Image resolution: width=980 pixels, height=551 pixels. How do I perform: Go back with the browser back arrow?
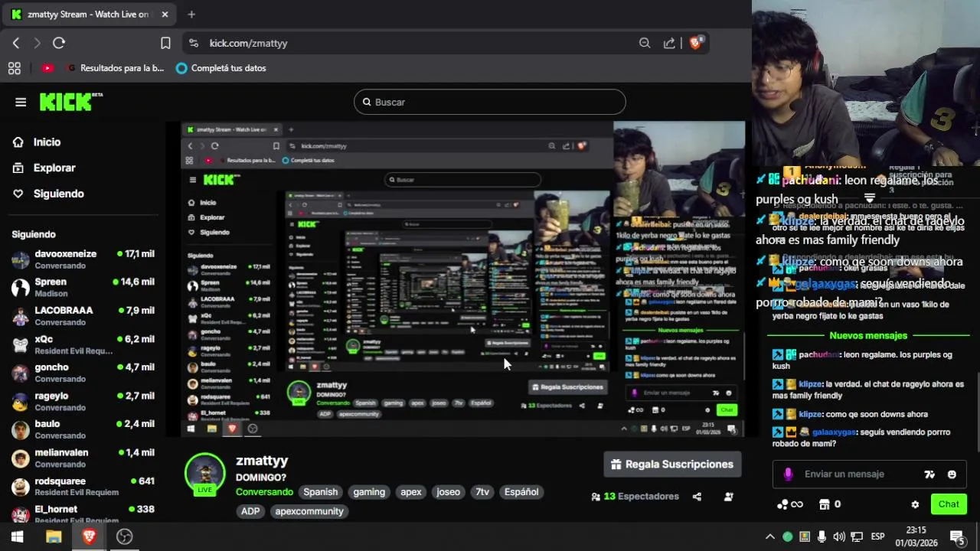(x=16, y=44)
